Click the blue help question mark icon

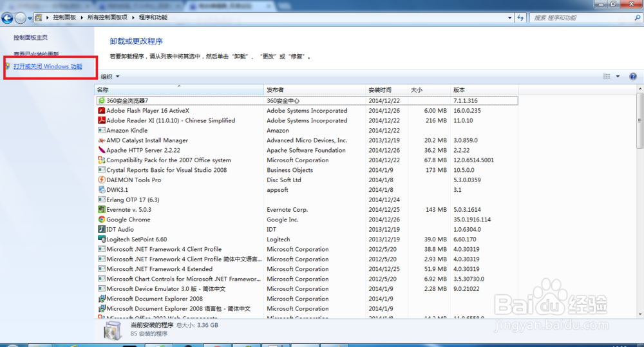[633, 77]
